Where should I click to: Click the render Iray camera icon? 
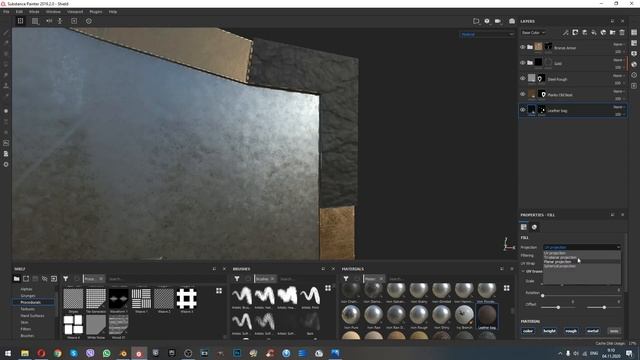(x=512, y=21)
